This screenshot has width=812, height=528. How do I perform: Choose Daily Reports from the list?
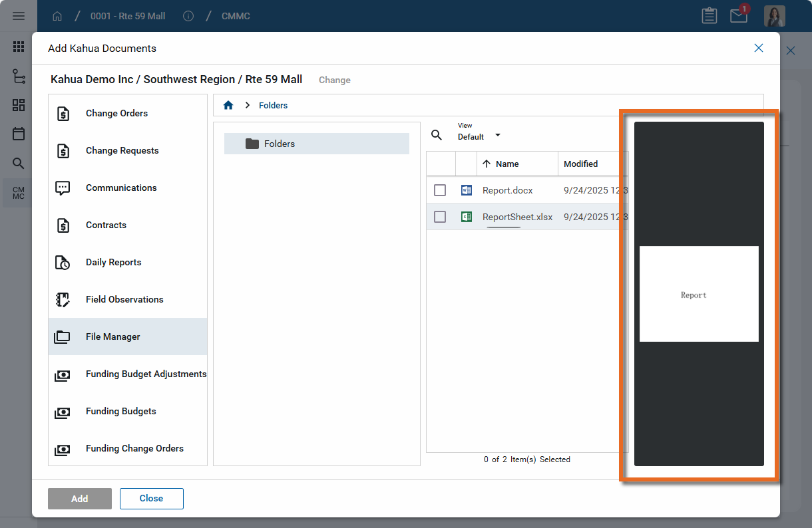click(x=113, y=262)
